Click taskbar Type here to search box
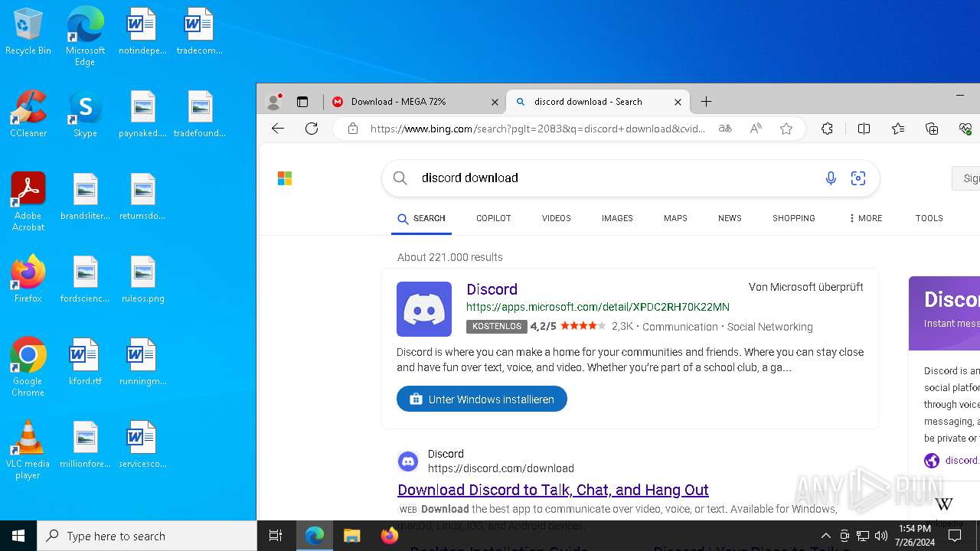Viewport: 980px width, 551px height. click(147, 536)
